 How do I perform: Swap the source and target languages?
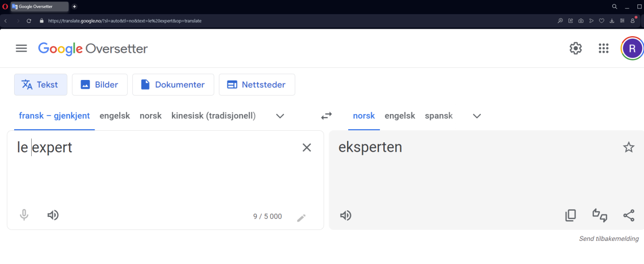coord(327,116)
